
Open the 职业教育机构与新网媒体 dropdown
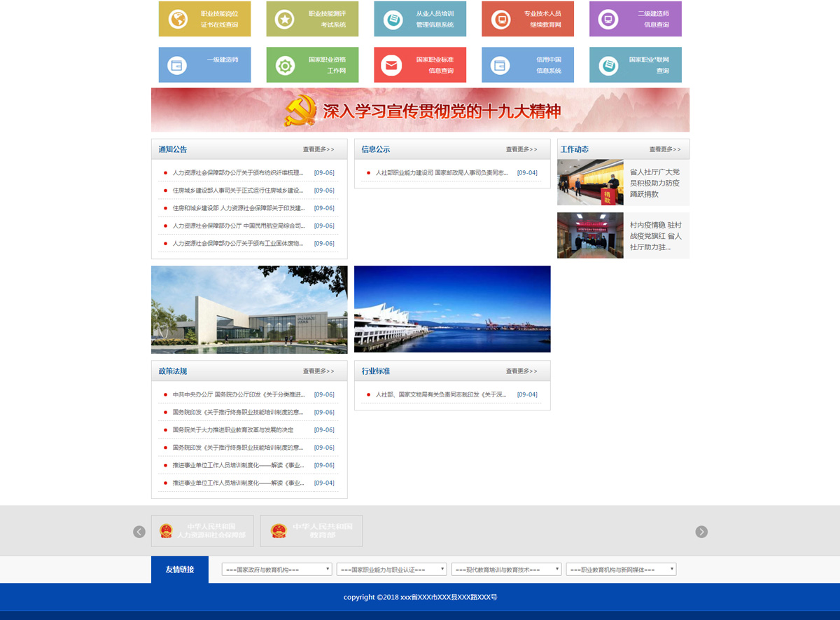pos(621,570)
